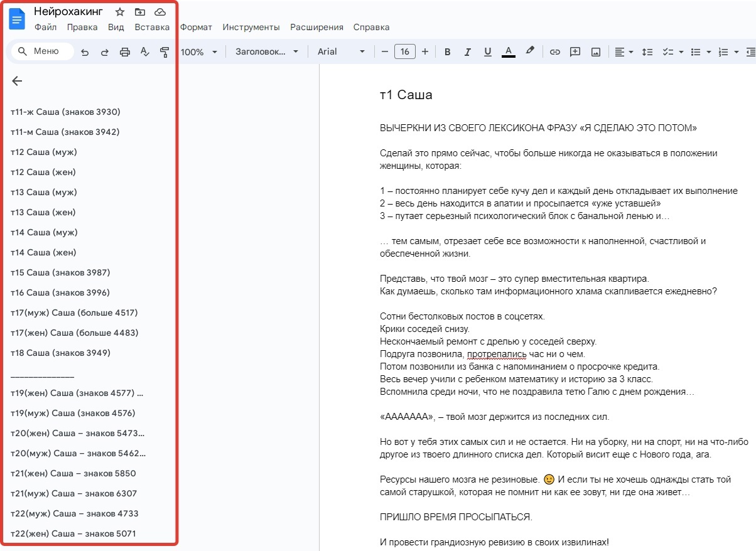Close outline with the back arrow

coord(17,81)
